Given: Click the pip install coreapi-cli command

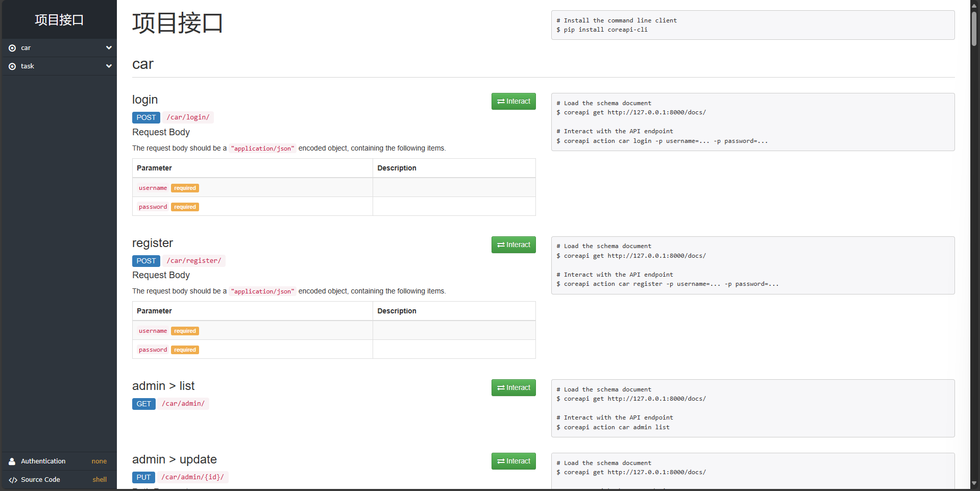Looking at the screenshot, I should 605,30.
